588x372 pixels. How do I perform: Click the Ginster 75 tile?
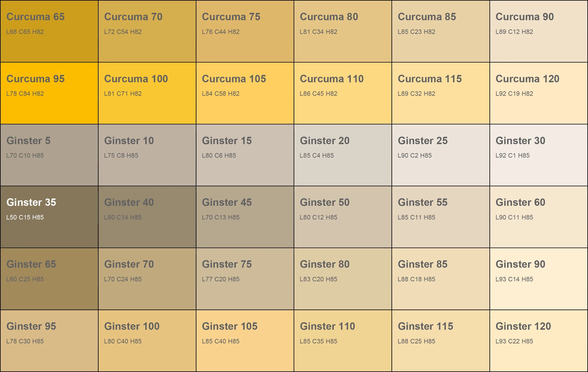pos(245,279)
